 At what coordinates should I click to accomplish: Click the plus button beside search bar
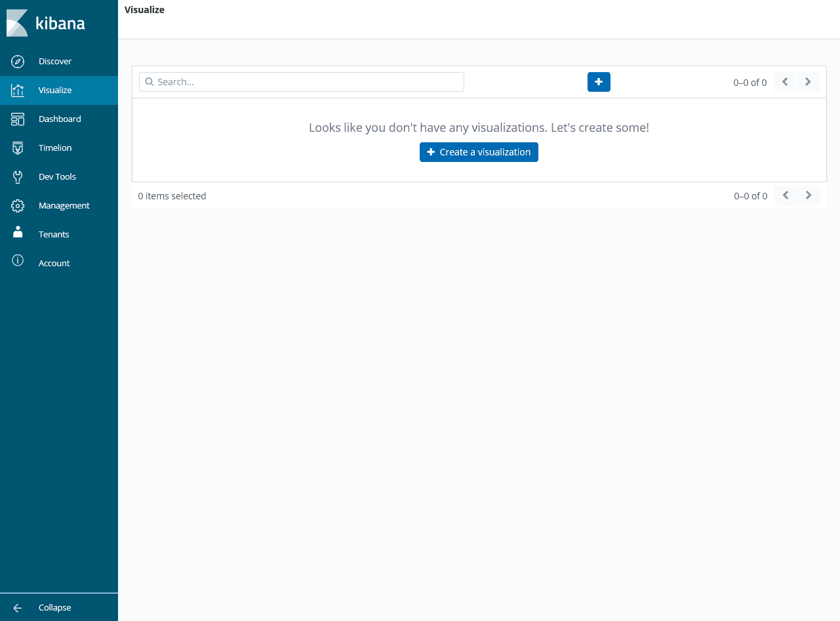tap(599, 82)
